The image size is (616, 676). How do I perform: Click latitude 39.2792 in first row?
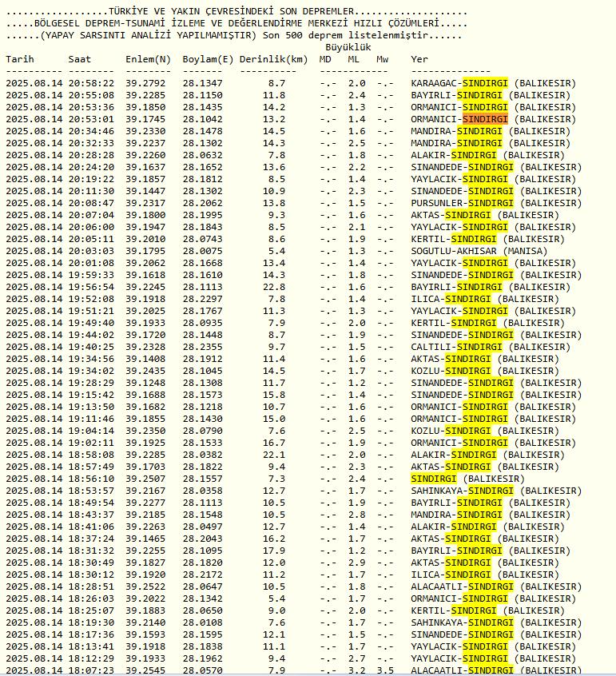point(145,83)
